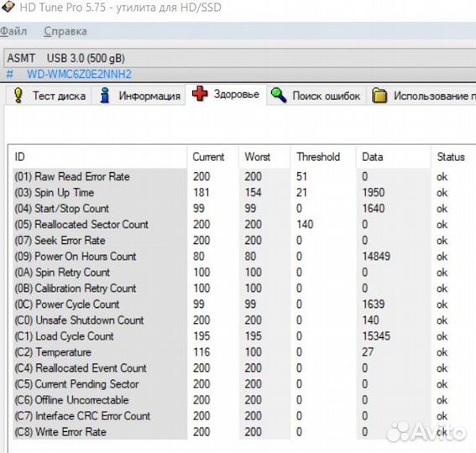Open the ASMT USB 3.0 drive dropdown
Viewport: 476px width, 453px height.
pos(240,58)
